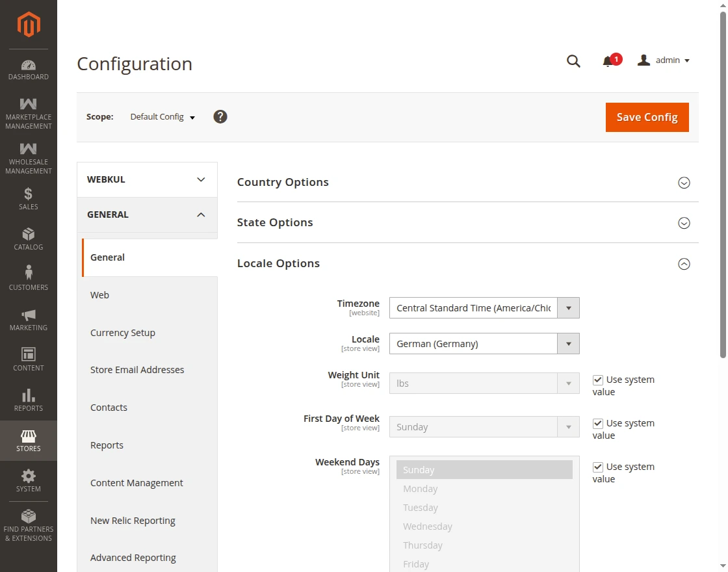Screen dimensions: 728x572
Task: Open the Timezone dropdown
Action: coord(484,308)
